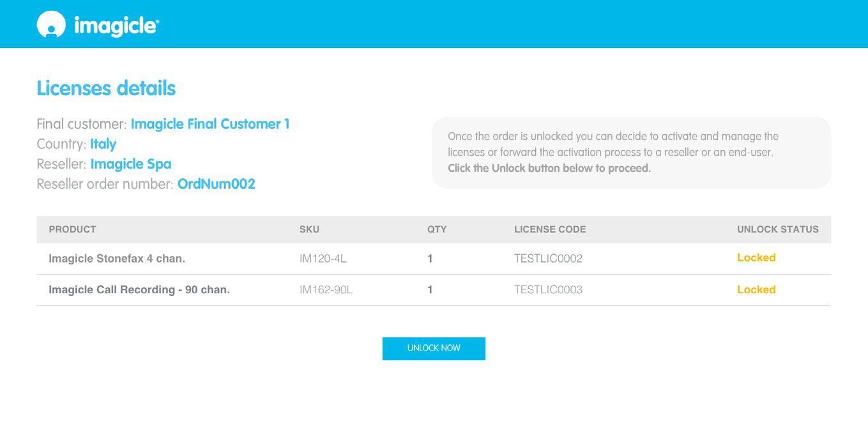The height and width of the screenshot is (433, 868).
Task: Click the Licenses details heading
Action: (x=106, y=88)
